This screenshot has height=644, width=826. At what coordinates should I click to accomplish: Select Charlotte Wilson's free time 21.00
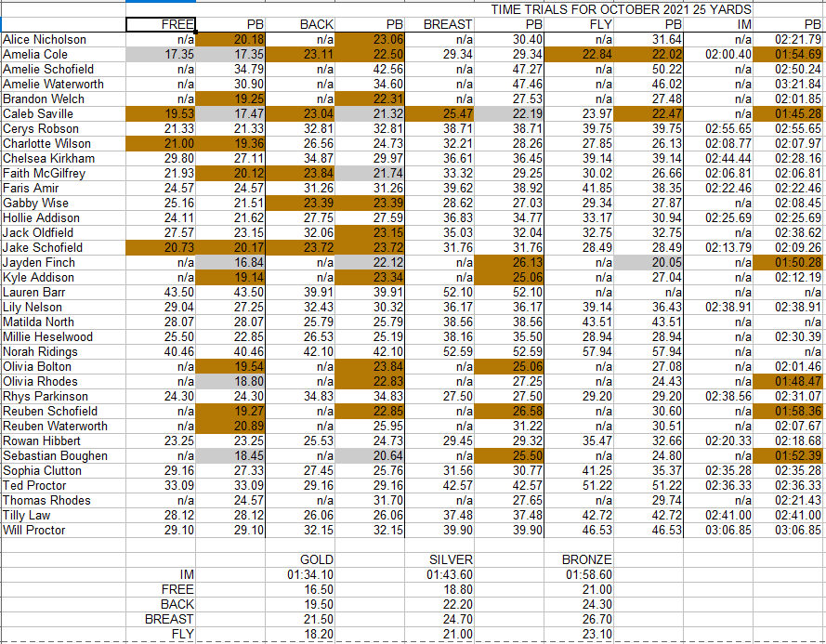[161, 143]
